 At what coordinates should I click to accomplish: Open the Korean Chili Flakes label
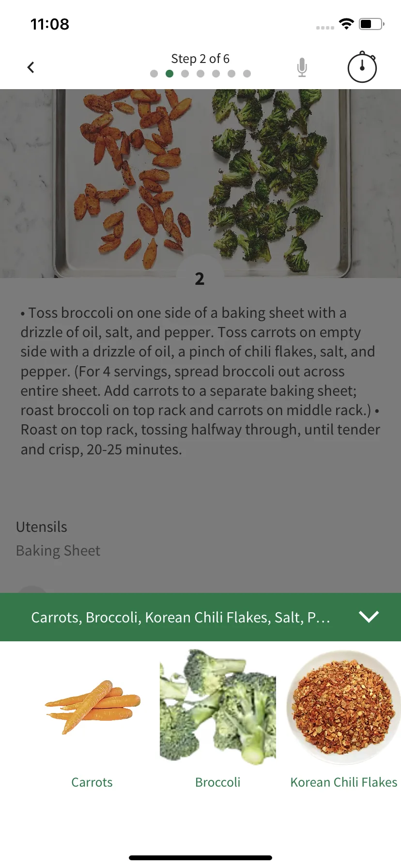[x=344, y=782]
